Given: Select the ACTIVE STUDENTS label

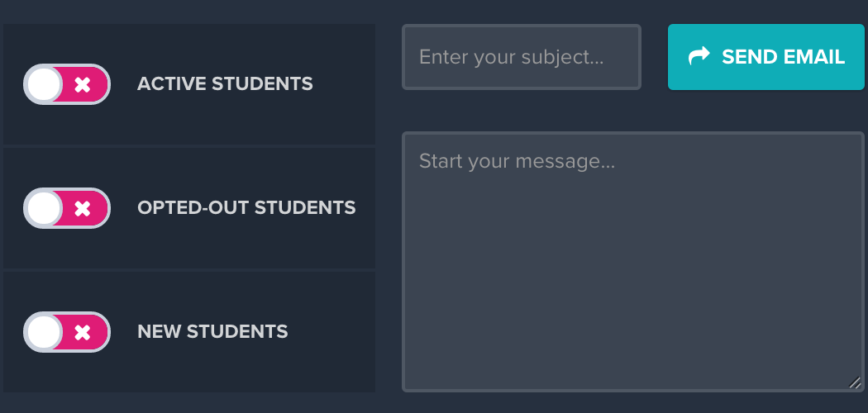Looking at the screenshot, I should tap(225, 84).
